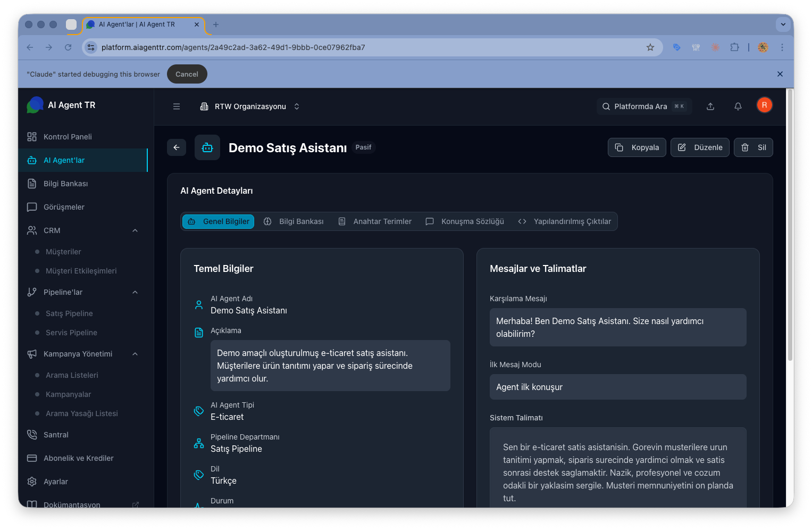812x530 pixels.
Task: Go back with the left arrow button
Action: tap(177, 147)
